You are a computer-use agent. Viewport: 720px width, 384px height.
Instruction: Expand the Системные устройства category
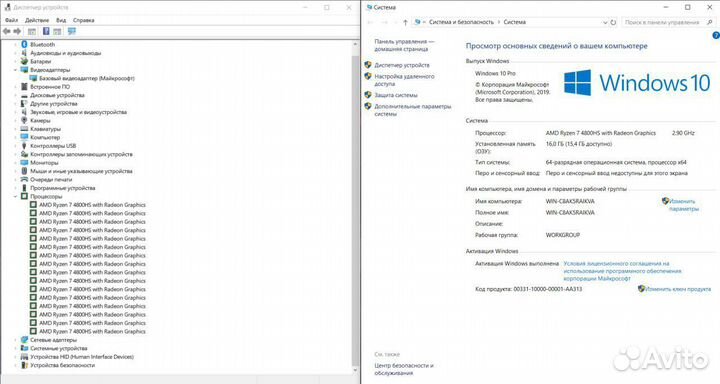(x=15, y=348)
